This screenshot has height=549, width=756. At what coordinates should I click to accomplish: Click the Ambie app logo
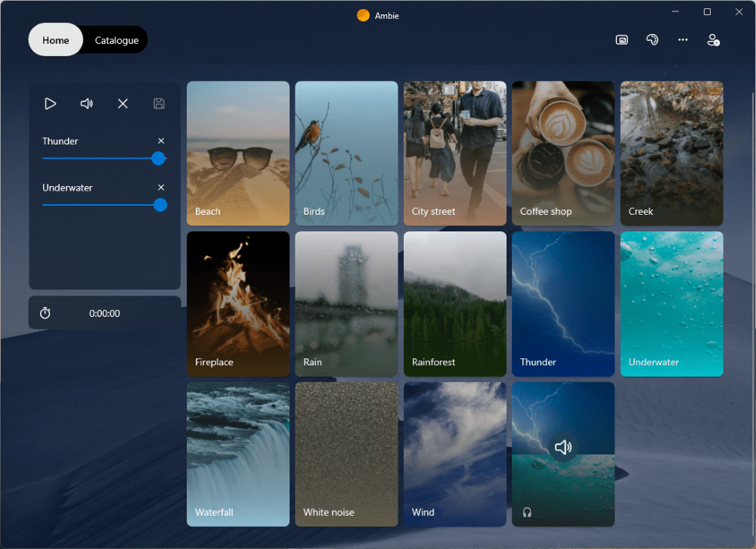363,15
